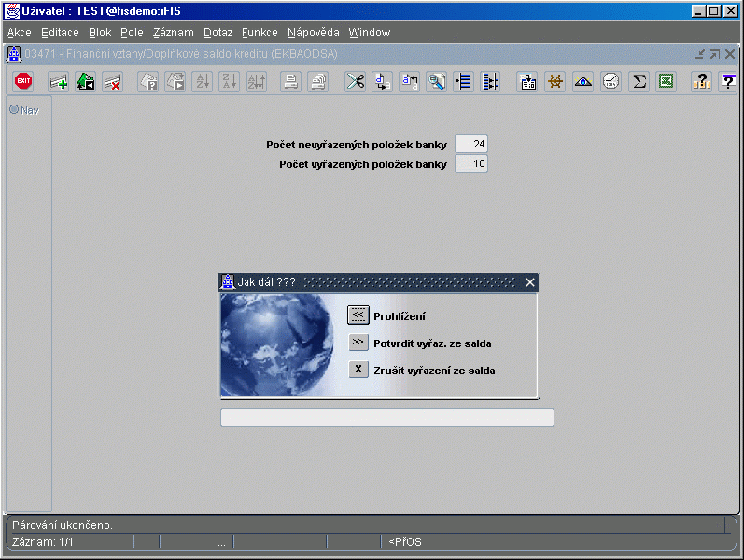The image size is (744, 560).
Task: Click the red EXIT stop-sign icon
Action: coord(23,81)
